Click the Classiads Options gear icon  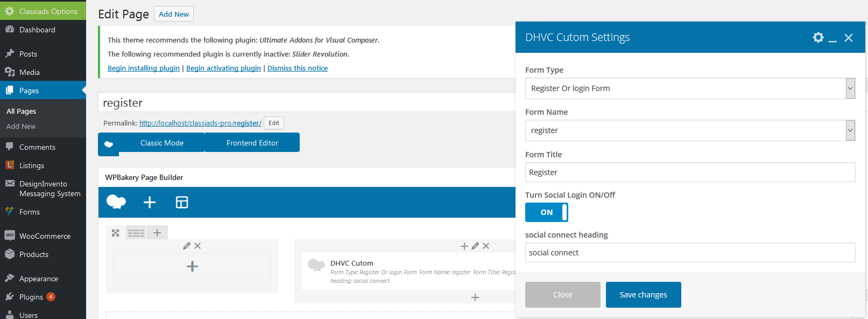click(x=10, y=11)
